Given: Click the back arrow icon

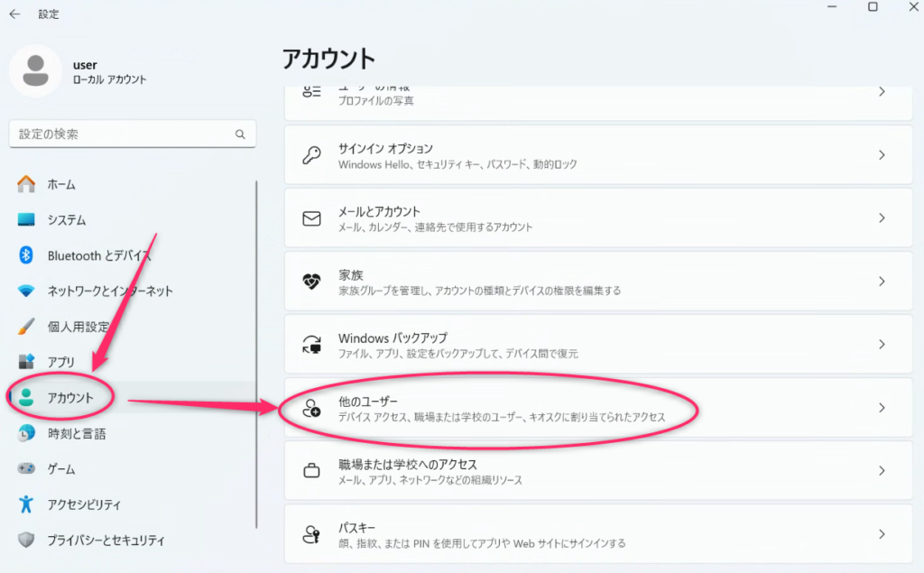Looking at the screenshot, I should point(14,14).
